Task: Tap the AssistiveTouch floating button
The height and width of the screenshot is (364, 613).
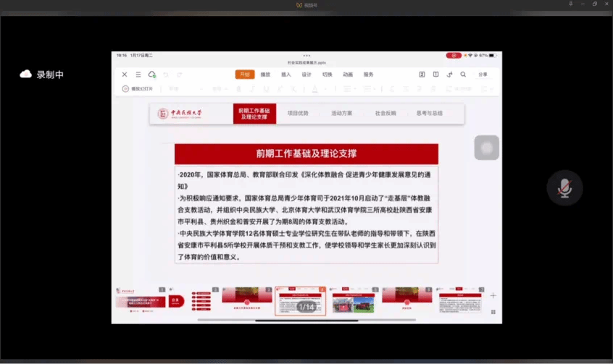Action: 487,148
